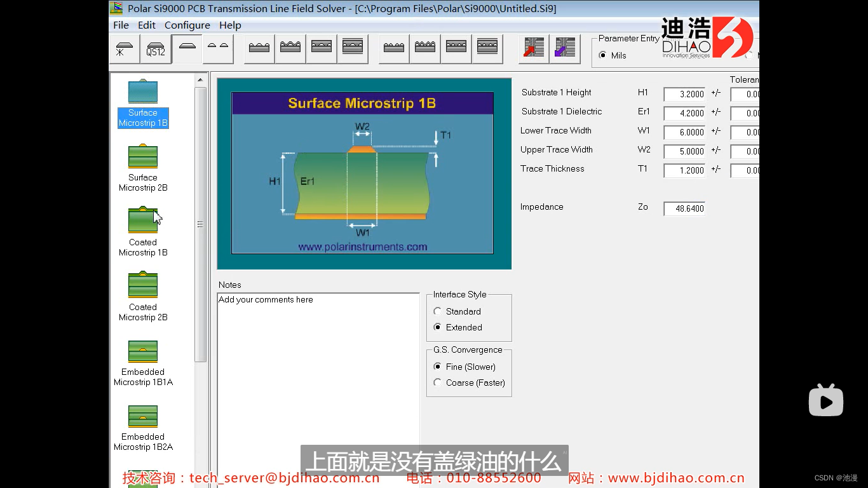Click the QS12 toolbar icon
Viewport: 868px width, 488px height.
click(156, 49)
